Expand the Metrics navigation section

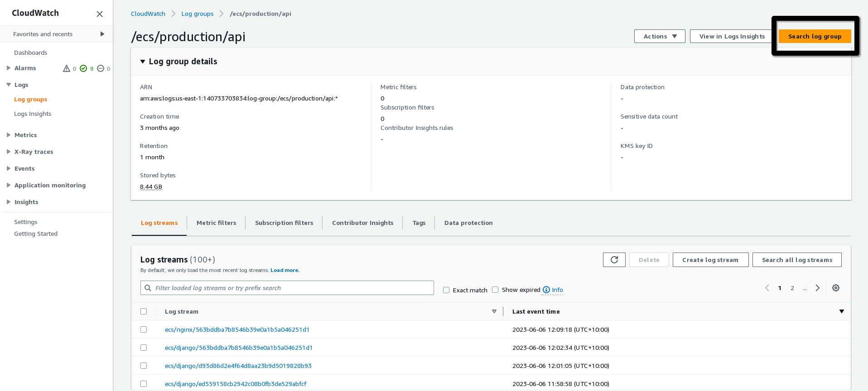coord(9,135)
